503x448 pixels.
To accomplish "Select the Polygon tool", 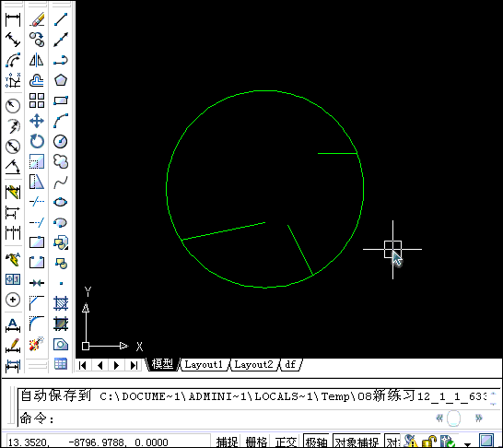I will pos(60,80).
